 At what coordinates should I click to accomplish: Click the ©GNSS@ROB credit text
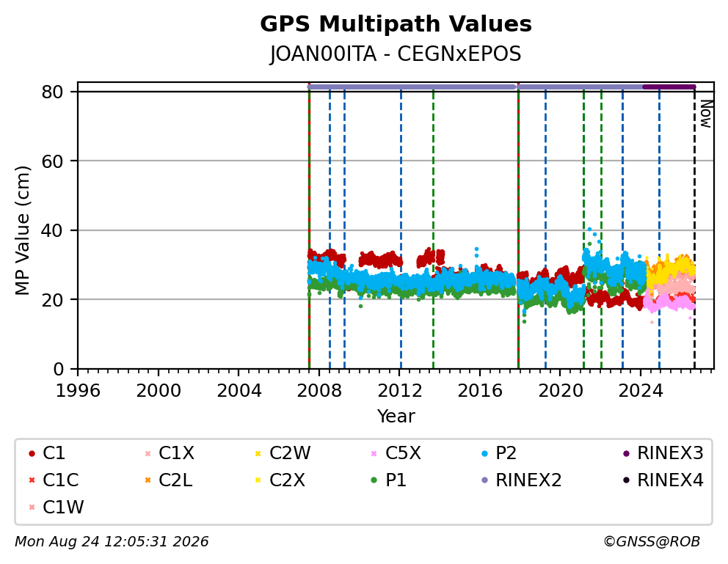(x=652, y=542)
